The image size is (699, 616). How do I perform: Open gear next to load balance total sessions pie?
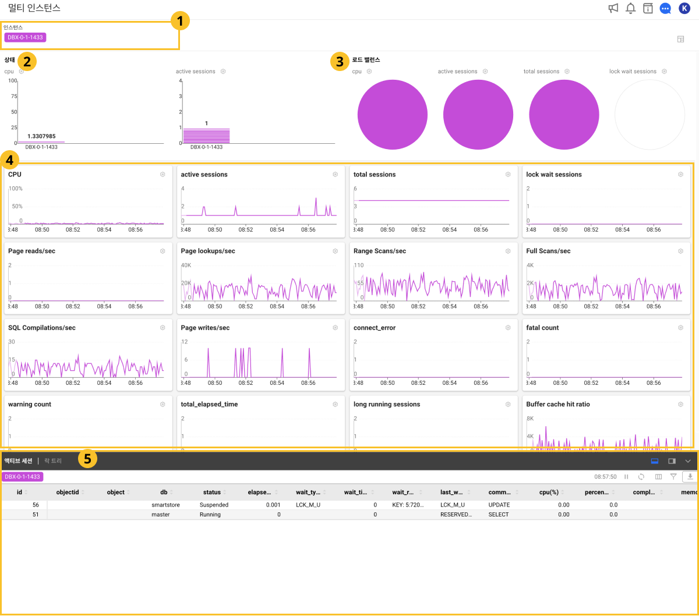[x=567, y=72]
